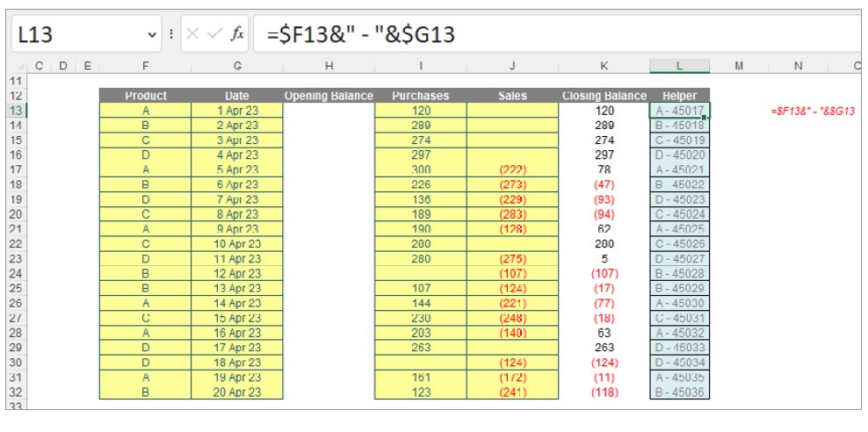Click the Closing Balance header cell
Image resolution: width=868 pixels, height=432 pixels.
[604, 96]
